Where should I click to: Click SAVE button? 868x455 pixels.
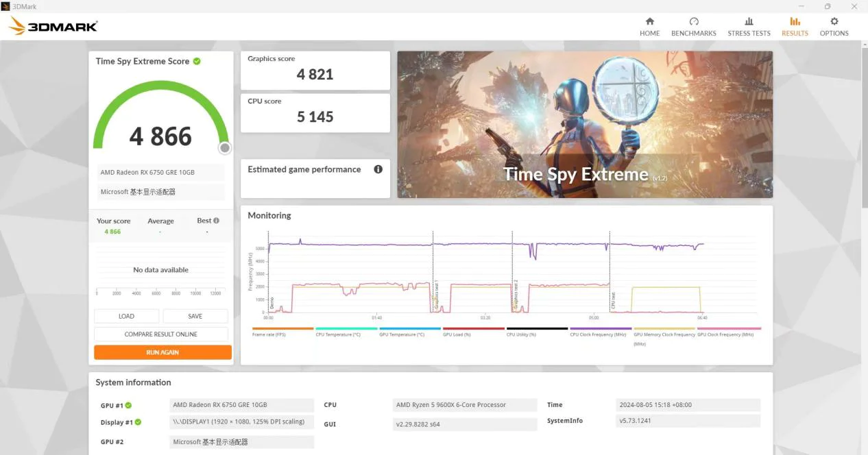(x=195, y=316)
